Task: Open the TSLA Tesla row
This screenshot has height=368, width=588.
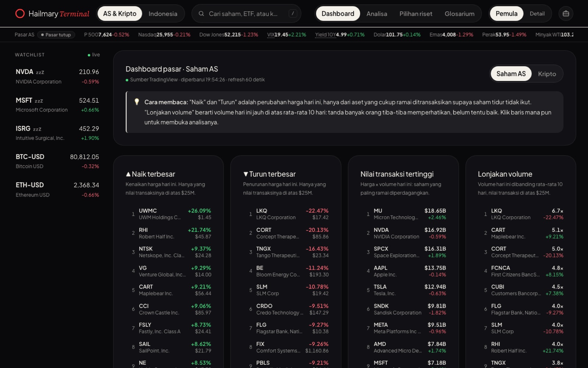Action: coord(404,290)
